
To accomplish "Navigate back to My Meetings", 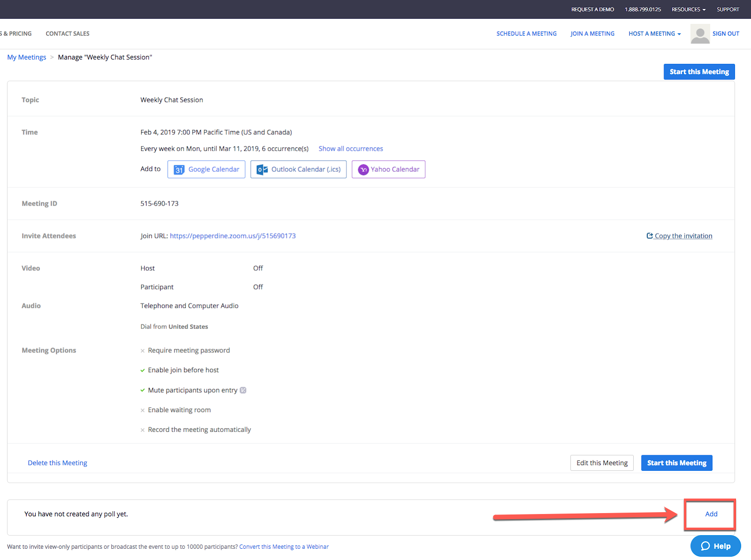I will 27,57.
